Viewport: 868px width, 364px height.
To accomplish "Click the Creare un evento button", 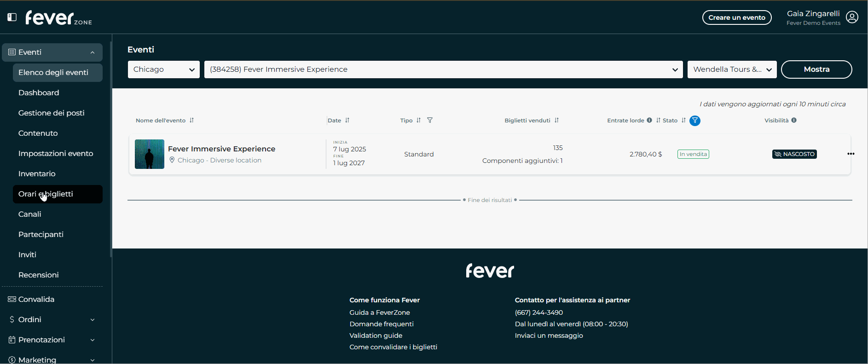I will 737,17.
